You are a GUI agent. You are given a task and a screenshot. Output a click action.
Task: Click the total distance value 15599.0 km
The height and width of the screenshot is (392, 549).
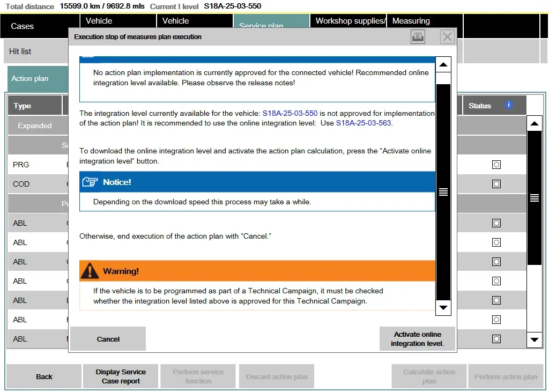point(102,6)
